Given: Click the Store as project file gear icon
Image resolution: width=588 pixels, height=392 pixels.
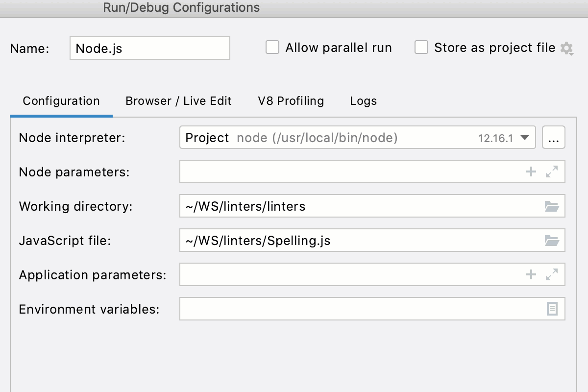Looking at the screenshot, I should (x=567, y=48).
